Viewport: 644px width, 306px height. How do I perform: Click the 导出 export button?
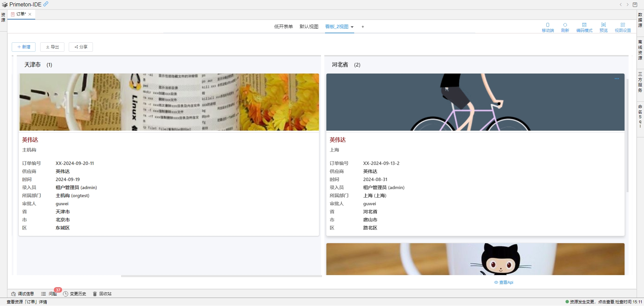pyautogui.click(x=52, y=47)
